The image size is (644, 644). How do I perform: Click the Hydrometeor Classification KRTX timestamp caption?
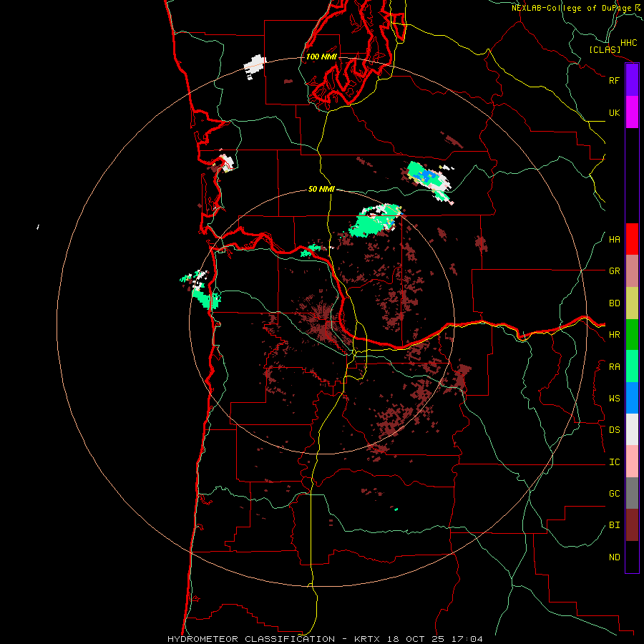click(x=325, y=639)
